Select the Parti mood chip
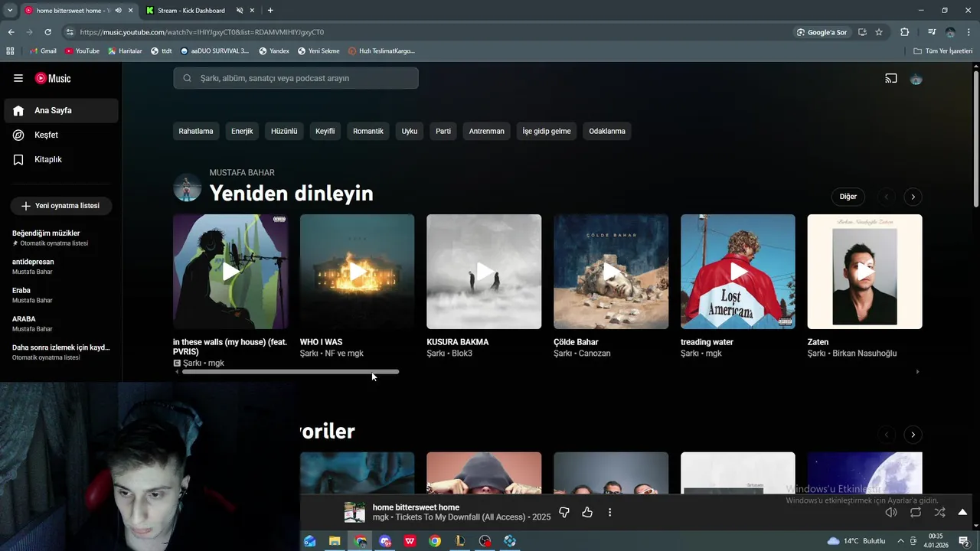The height and width of the screenshot is (551, 980). coord(443,131)
